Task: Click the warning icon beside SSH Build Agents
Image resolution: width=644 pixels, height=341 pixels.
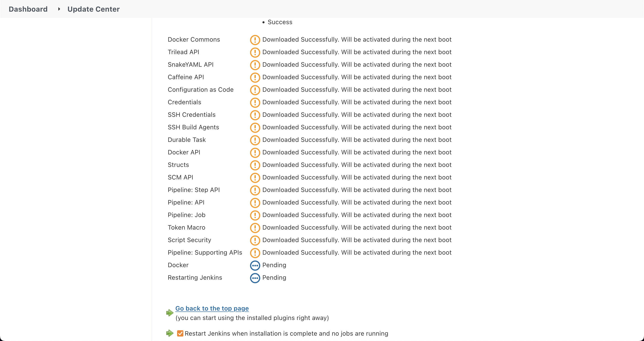Action: 255,128
